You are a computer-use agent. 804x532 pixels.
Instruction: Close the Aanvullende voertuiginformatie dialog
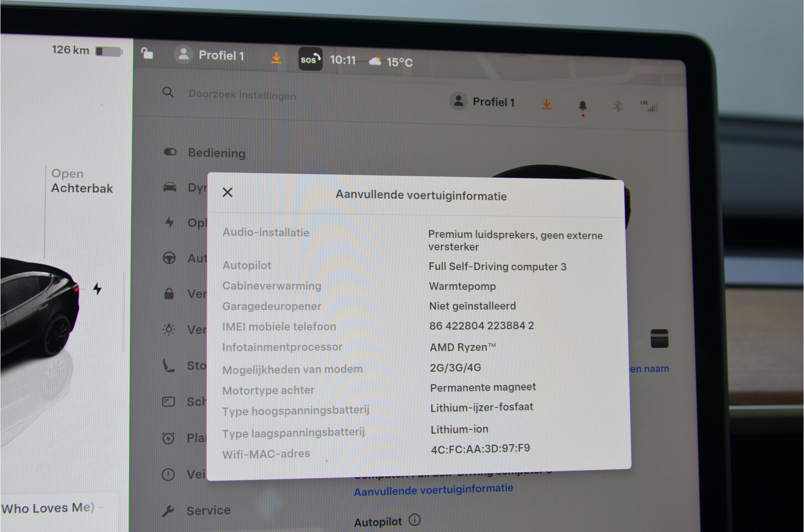coord(227,192)
